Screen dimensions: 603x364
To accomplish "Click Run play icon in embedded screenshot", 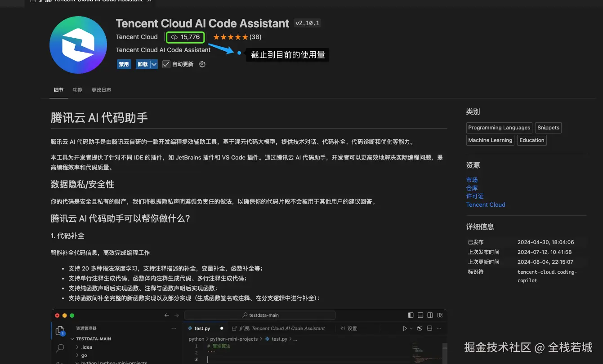I will coord(405,328).
